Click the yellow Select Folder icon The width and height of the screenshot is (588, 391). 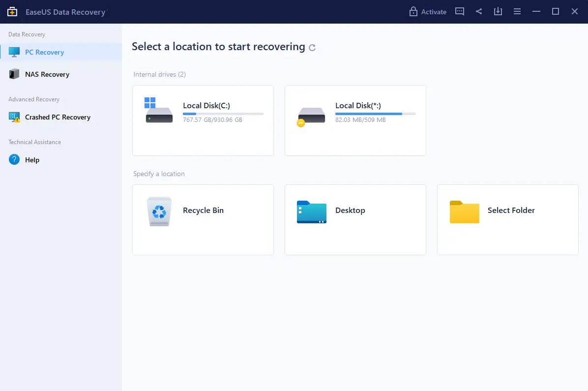pos(464,212)
